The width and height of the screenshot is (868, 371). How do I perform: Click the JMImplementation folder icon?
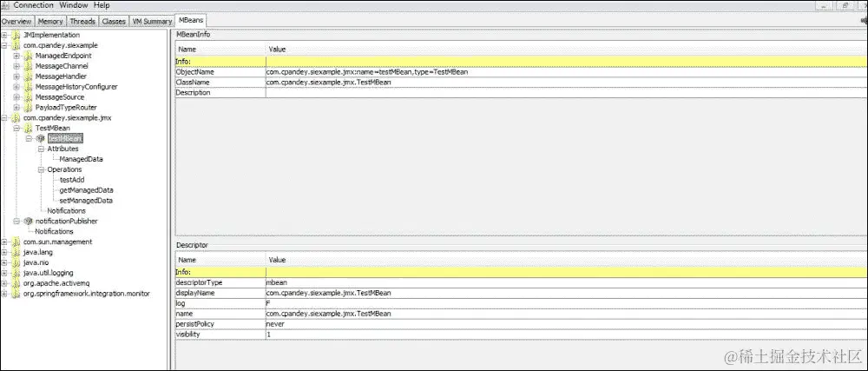point(16,35)
